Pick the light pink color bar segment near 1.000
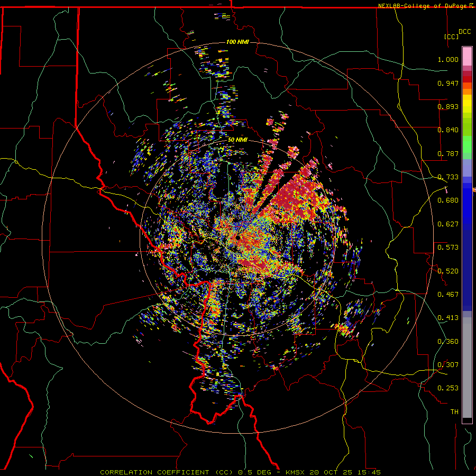This screenshot has height=476, width=476. 467,56
